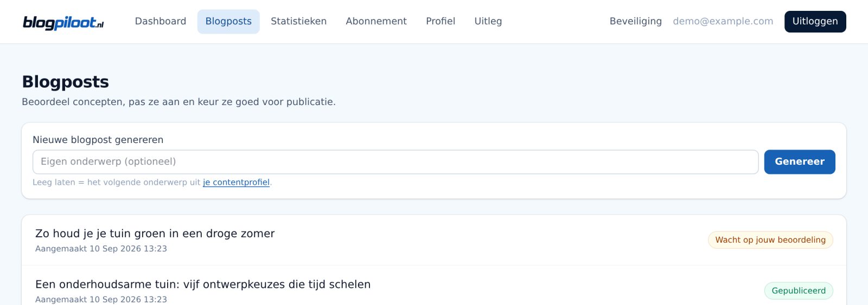Click the 'Nieuwe blogpost genereren' label

[x=98, y=140]
